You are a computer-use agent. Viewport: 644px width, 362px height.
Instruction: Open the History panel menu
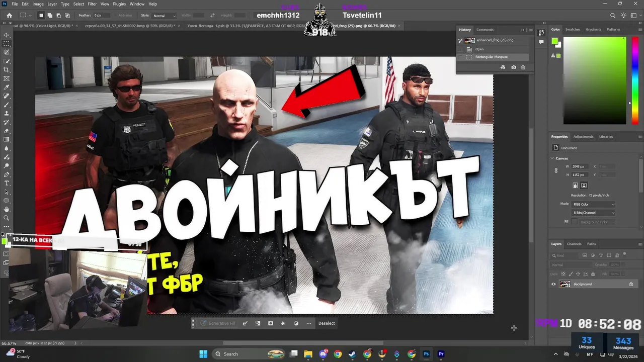(530, 30)
